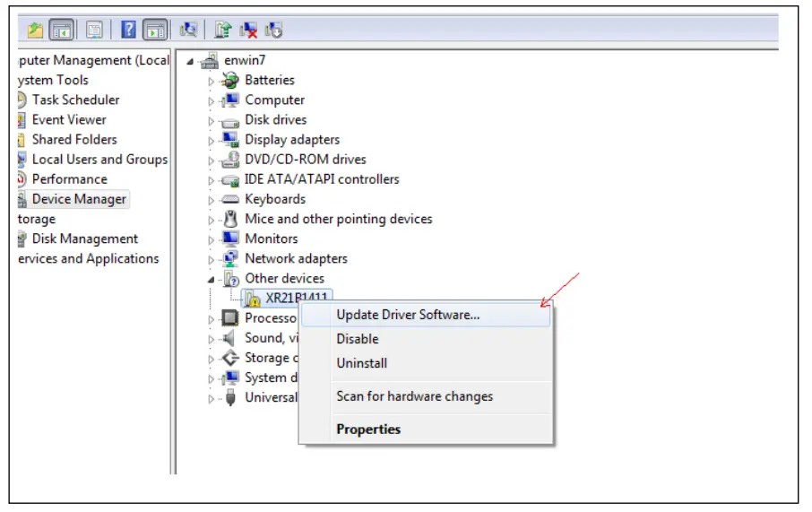Click the 'enwin7' computer name label

point(245,61)
